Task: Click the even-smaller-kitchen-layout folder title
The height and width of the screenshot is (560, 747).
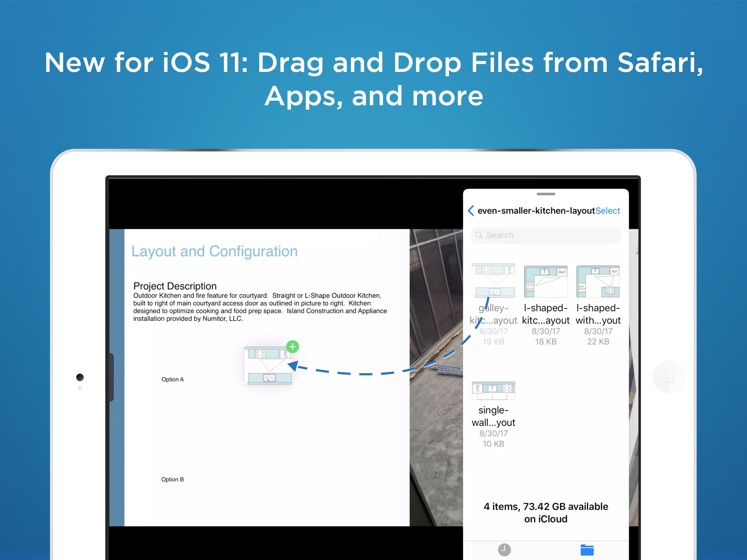Action: (536, 211)
